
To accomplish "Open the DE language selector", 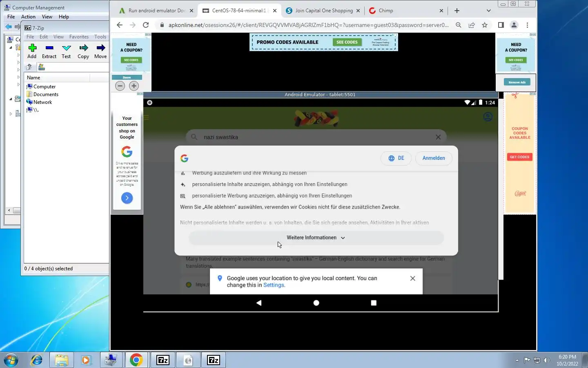I will coord(396,158).
